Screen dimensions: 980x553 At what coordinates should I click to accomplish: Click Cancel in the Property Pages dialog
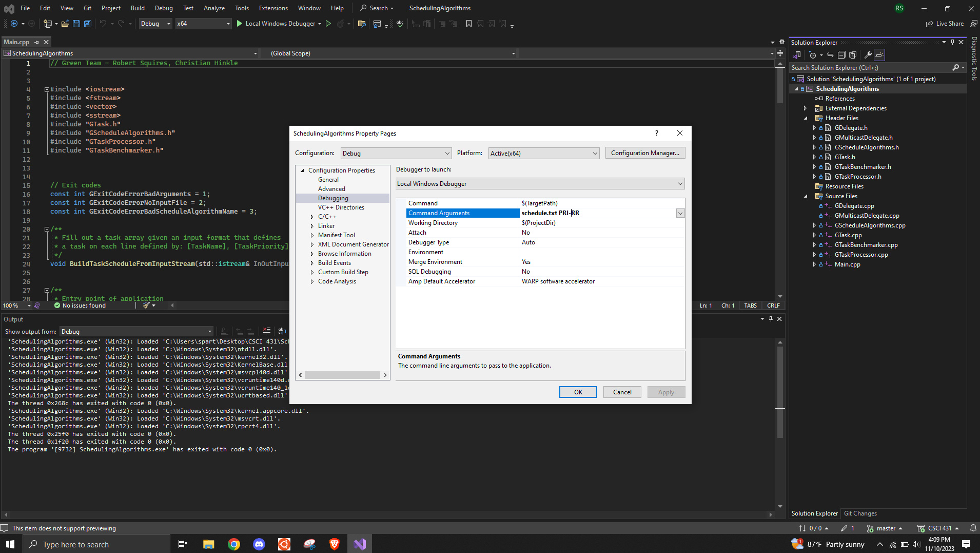point(622,392)
